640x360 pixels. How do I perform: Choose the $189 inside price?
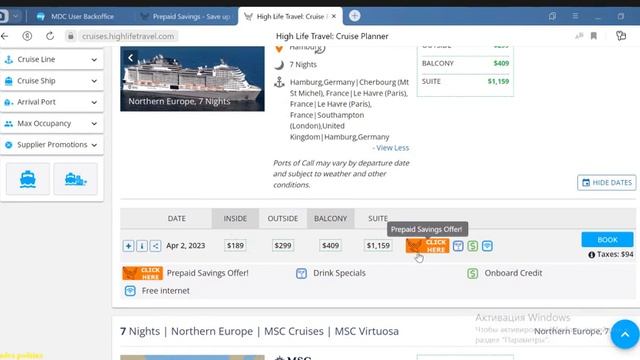point(235,245)
